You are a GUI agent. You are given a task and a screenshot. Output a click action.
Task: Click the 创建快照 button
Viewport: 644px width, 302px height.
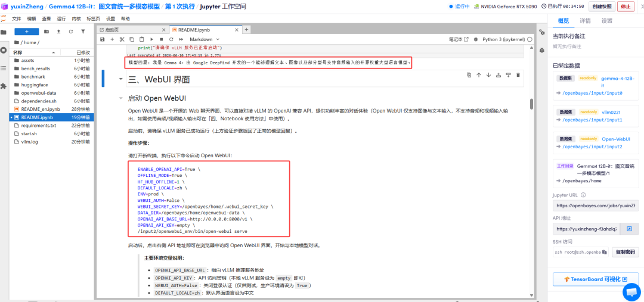click(602, 7)
